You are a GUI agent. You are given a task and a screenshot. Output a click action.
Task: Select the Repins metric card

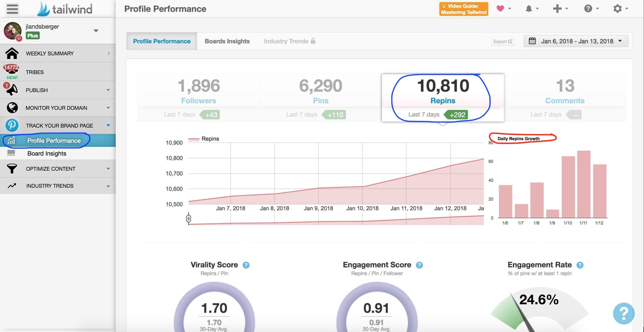[443, 98]
